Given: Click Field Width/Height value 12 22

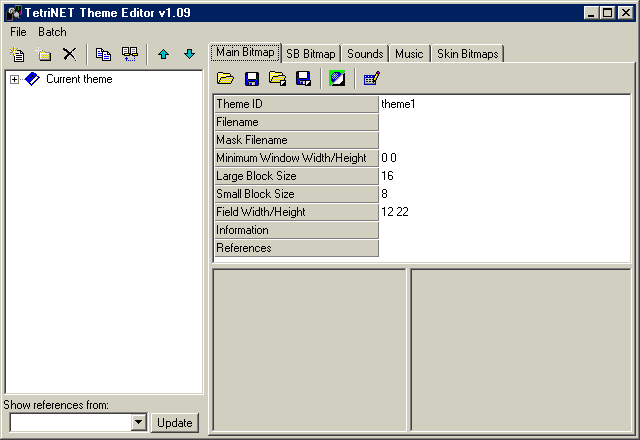Looking at the screenshot, I should click(x=504, y=212).
